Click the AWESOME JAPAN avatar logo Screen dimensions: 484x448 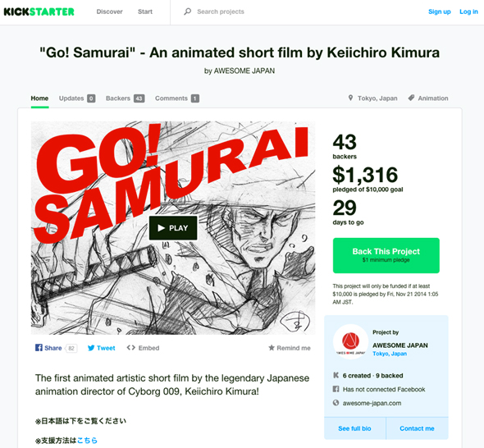[350, 341]
